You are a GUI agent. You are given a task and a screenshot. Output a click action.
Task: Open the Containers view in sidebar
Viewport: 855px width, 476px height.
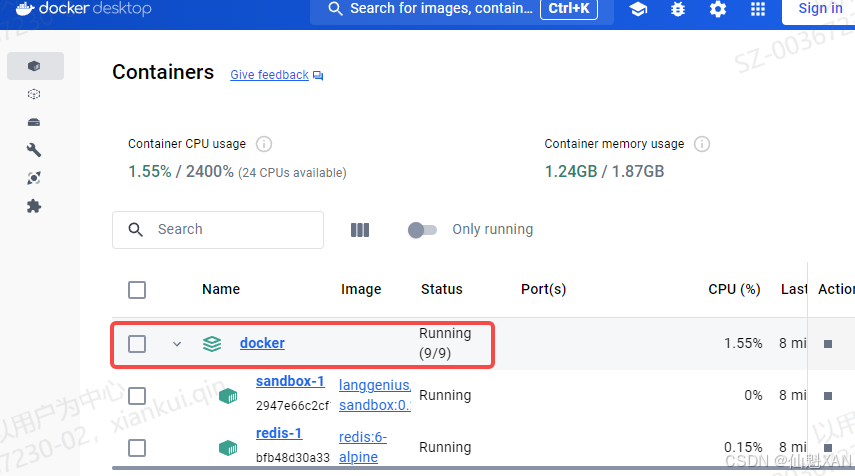34,66
